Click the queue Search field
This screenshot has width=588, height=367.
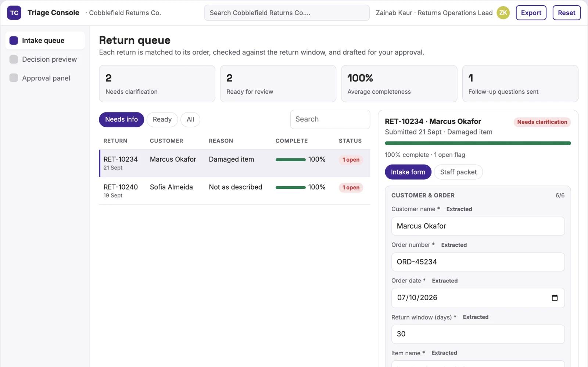click(x=330, y=119)
